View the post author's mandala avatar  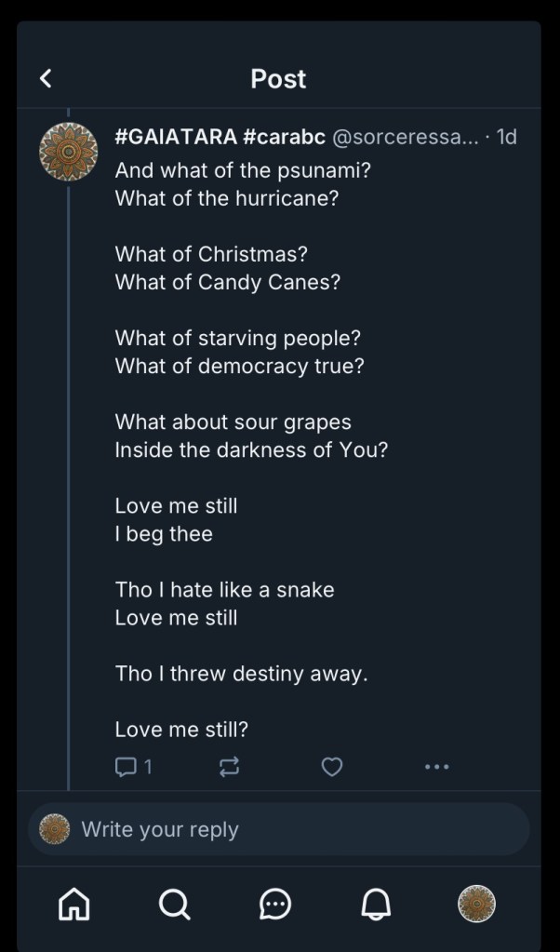coord(68,150)
